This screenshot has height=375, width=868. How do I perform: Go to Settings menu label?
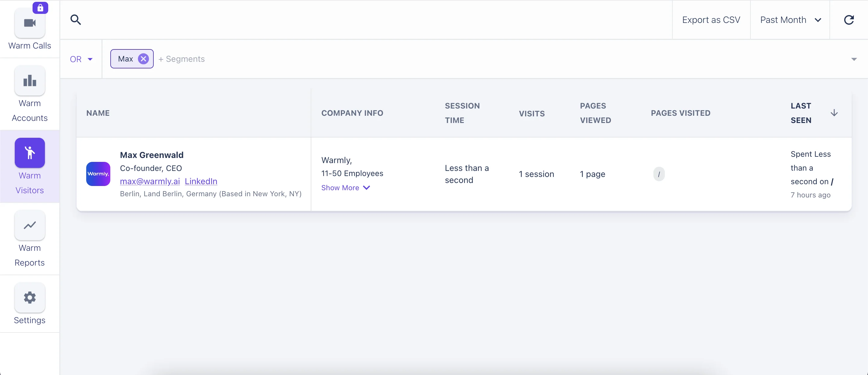tap(30, 320)
